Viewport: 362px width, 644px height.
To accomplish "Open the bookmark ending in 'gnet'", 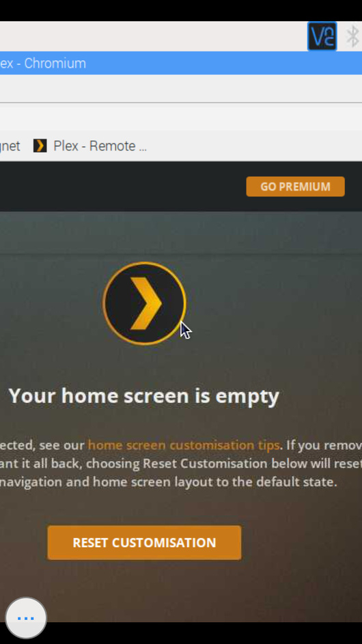I will click(10, 145).
